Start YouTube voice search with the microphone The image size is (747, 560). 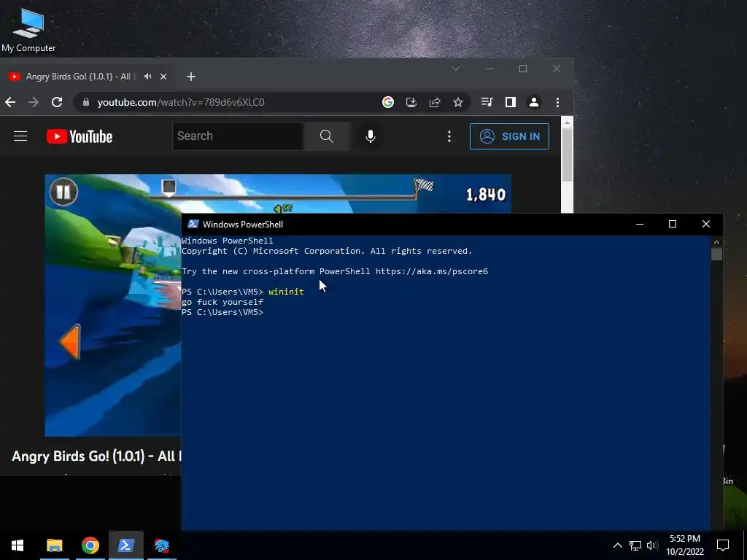[x=370, y=136]
